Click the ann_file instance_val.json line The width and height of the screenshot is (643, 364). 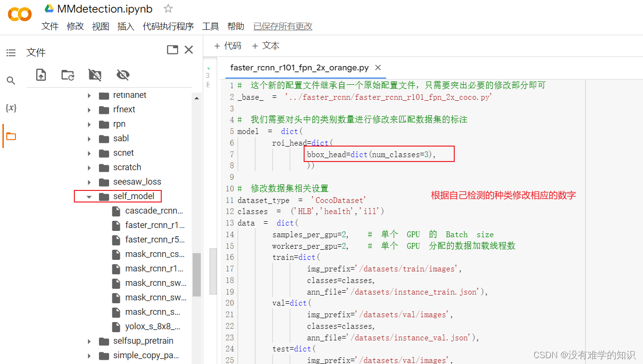[393, 338]
